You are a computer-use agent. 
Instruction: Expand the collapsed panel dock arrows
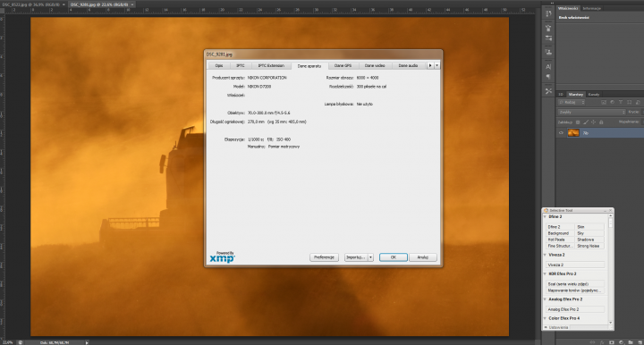coord(554,3)
